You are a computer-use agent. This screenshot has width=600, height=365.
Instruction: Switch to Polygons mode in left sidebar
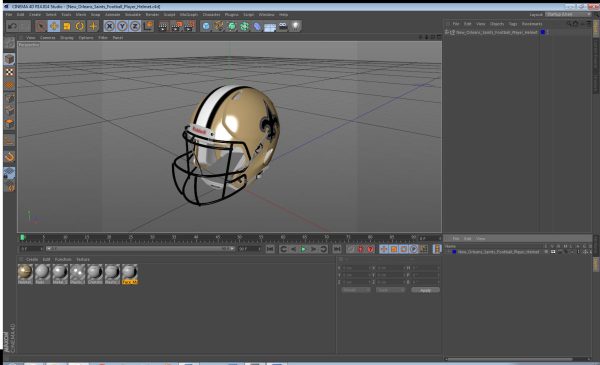[x=10, y=124]
